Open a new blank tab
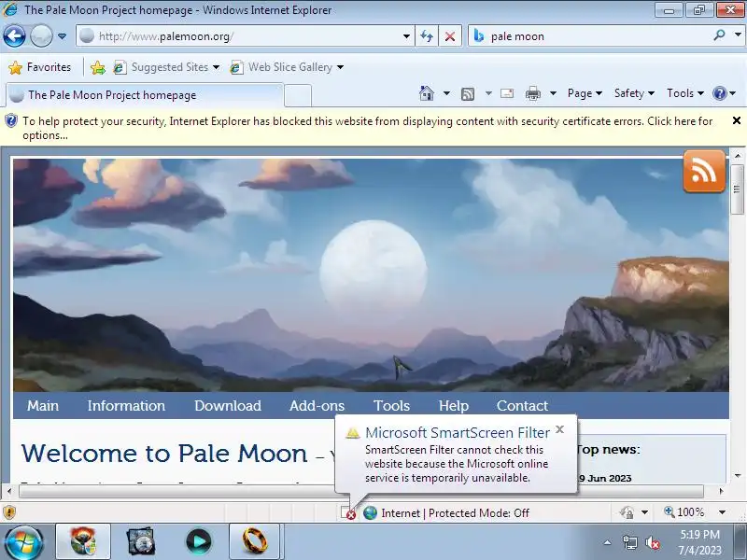The width and height of the screenshot is (747, 560). pyautogui.click(x=298, y=96)
